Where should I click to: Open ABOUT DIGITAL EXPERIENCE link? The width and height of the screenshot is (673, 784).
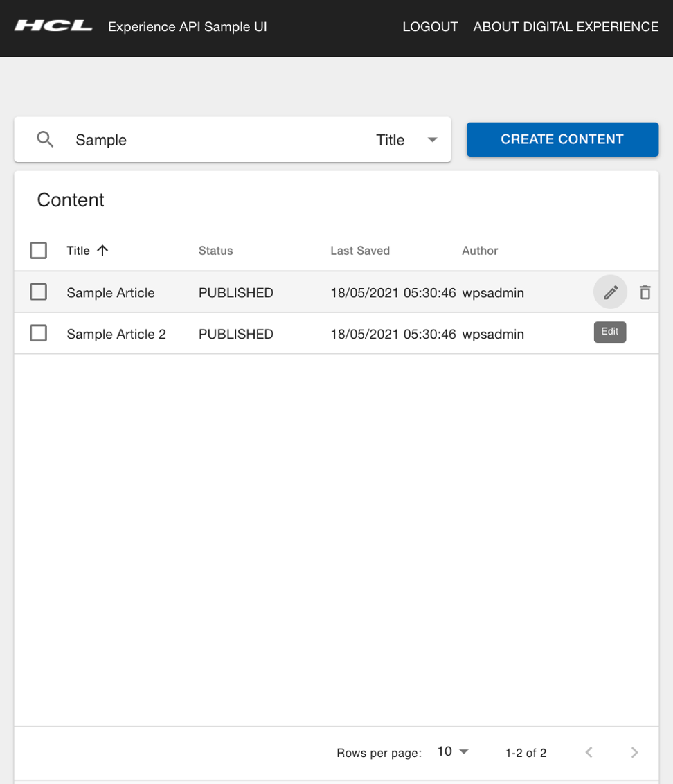tap(566, 27)
